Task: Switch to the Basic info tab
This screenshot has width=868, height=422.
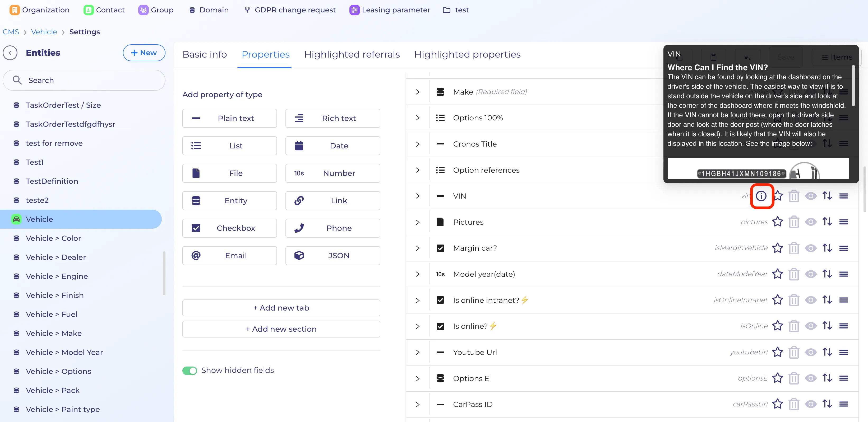Action: pos(205,55)
